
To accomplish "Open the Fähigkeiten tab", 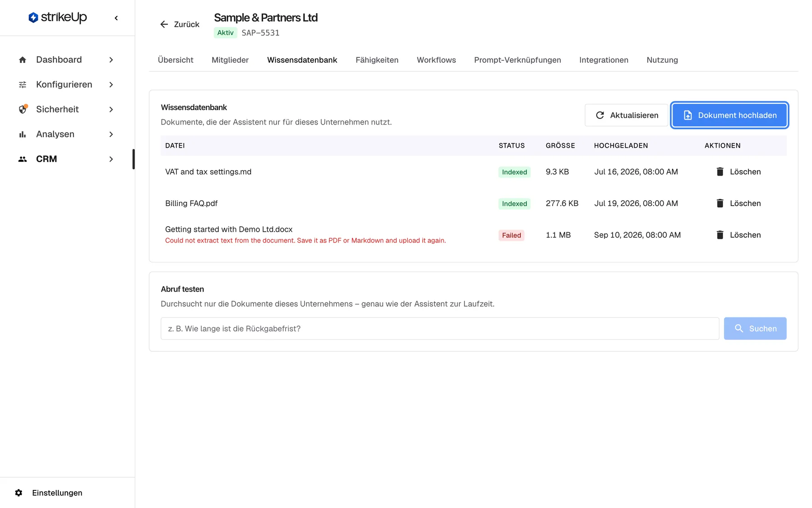I will click(377, 60).
